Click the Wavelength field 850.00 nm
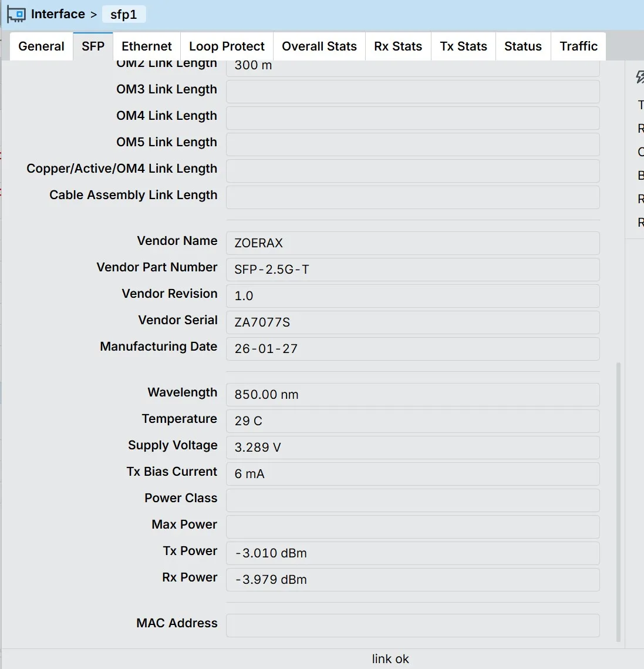 (413, 395)
